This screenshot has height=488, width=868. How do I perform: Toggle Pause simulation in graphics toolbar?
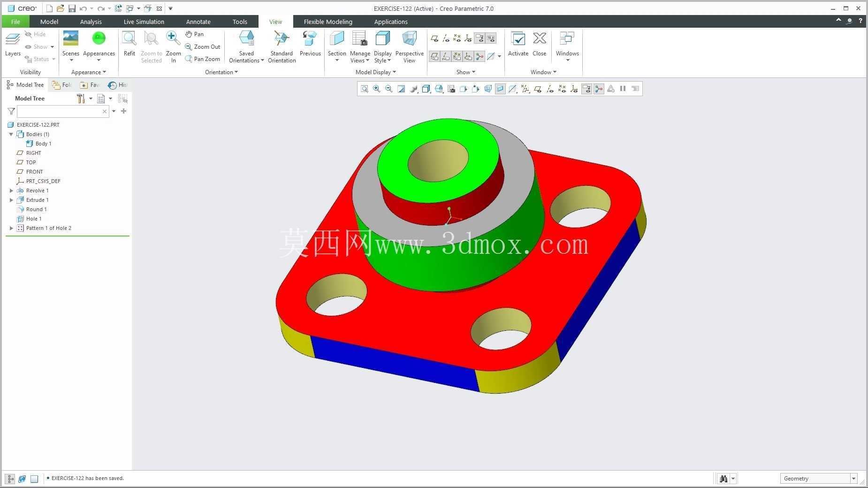[x=623, y=89]
